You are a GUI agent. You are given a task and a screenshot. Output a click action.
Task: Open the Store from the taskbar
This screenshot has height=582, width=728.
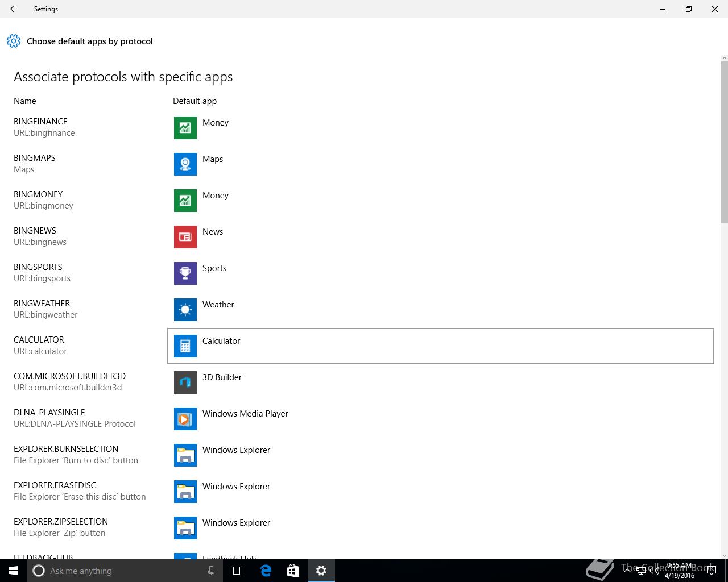(x=293, y=571)
